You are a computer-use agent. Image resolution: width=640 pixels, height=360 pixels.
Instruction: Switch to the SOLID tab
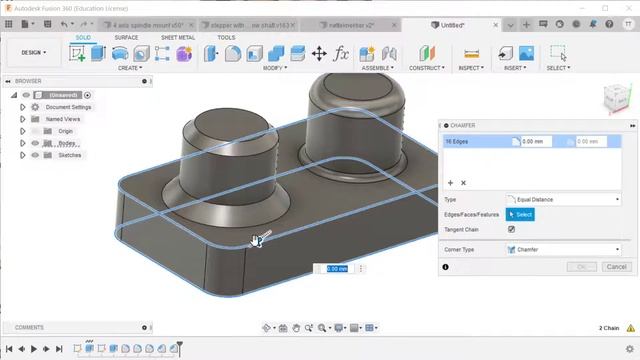tap(83, 38)
